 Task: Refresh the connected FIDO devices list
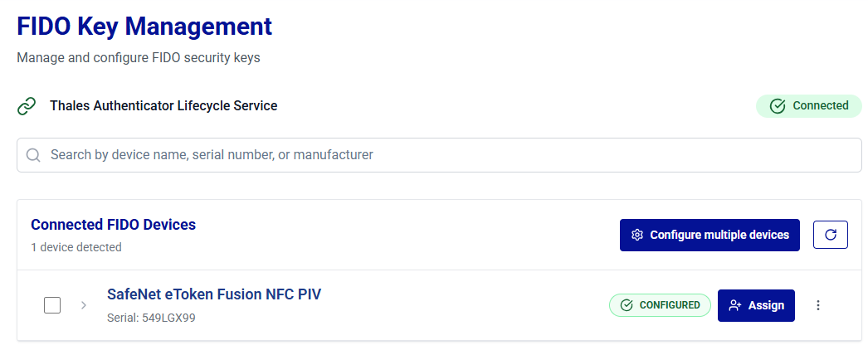(831, 235)
